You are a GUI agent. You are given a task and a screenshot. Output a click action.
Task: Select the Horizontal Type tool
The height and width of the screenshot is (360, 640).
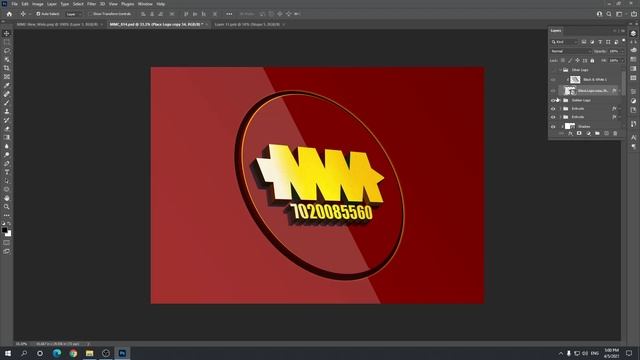[7, 172]
